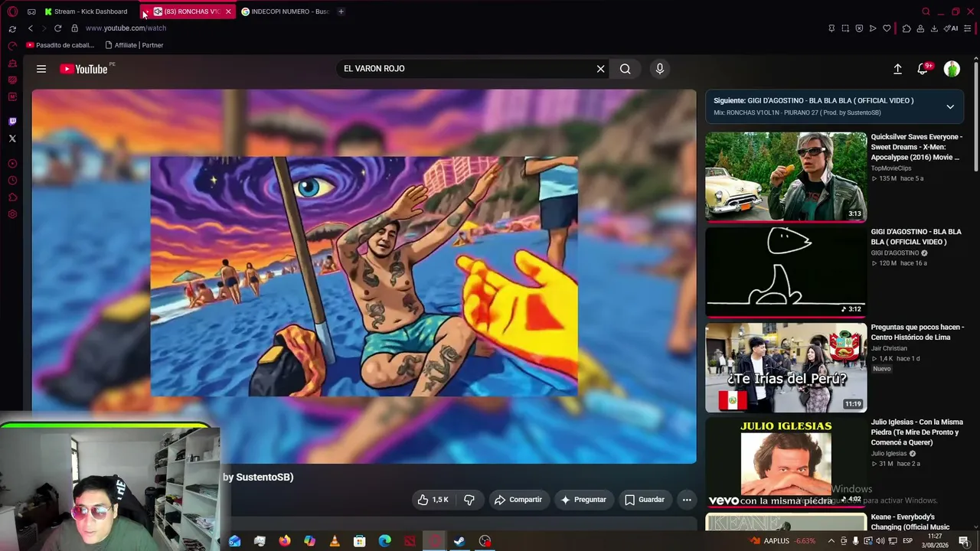Open Julio Iglesias Con la Misma Piedra thumbnail
The width and height of the screenshot is (980, 551).
click(x=786, y=462)
